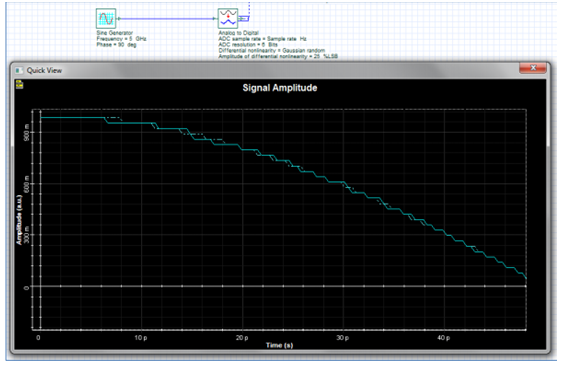The image size is (562, 365).
Task: Click the Time (s) axis label
Action: [x=279, y=345]
